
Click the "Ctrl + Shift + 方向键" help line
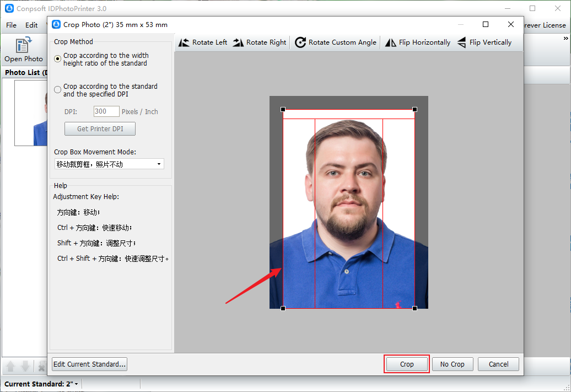click(x=113, y=259)
